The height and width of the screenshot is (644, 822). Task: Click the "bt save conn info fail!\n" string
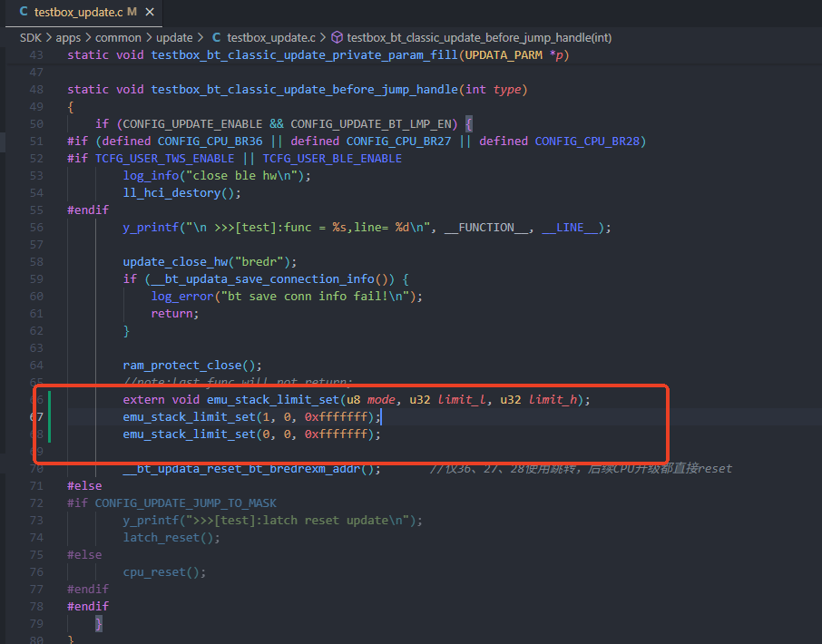315,296
